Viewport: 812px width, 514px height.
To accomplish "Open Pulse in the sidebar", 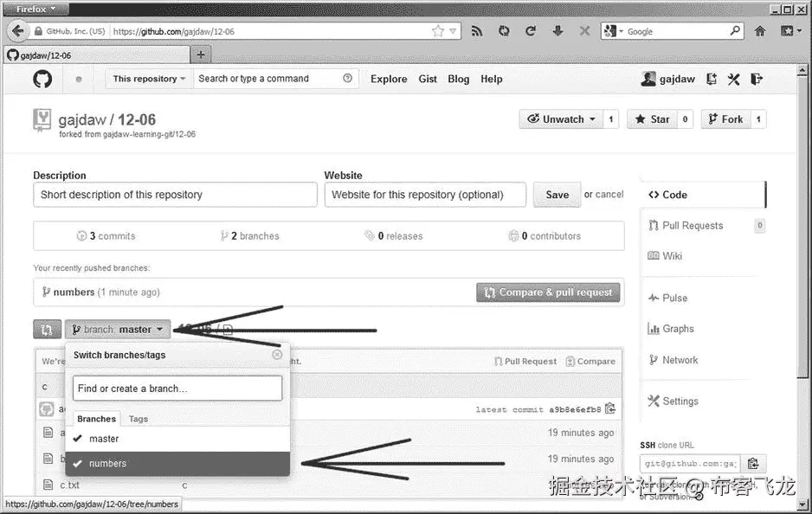I will [668, 299].
